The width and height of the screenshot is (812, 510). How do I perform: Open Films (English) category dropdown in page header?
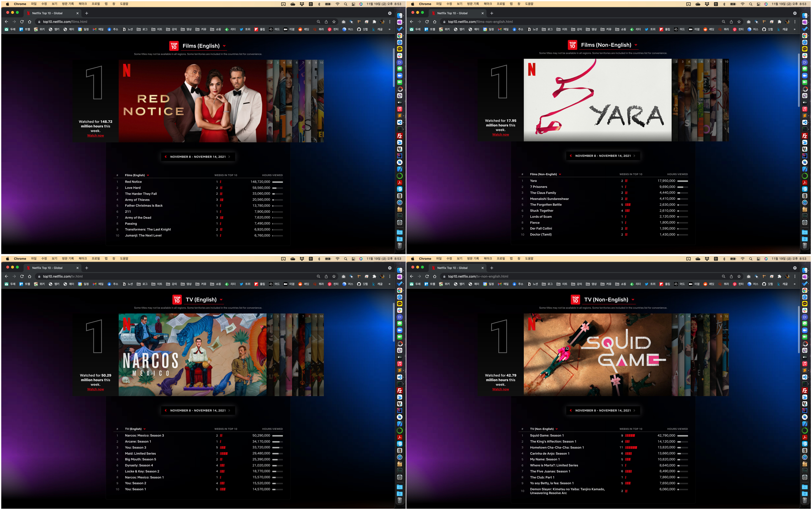point(204,46)
